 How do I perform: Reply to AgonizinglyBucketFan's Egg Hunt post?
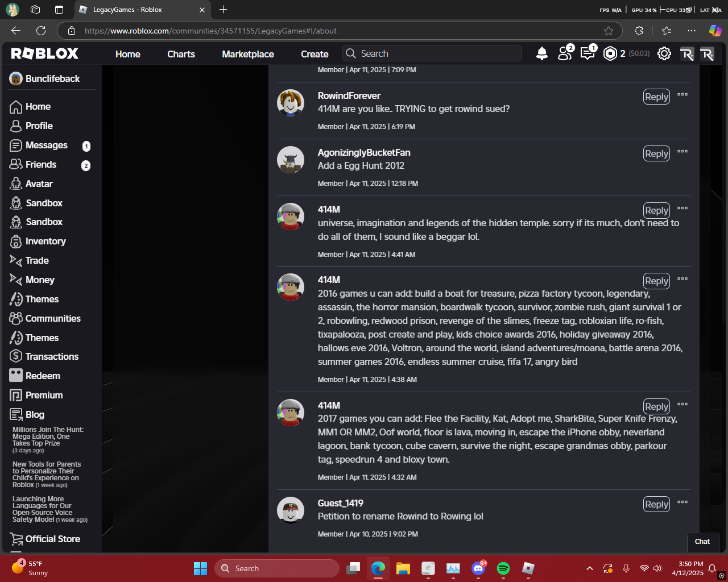(656, 154)
